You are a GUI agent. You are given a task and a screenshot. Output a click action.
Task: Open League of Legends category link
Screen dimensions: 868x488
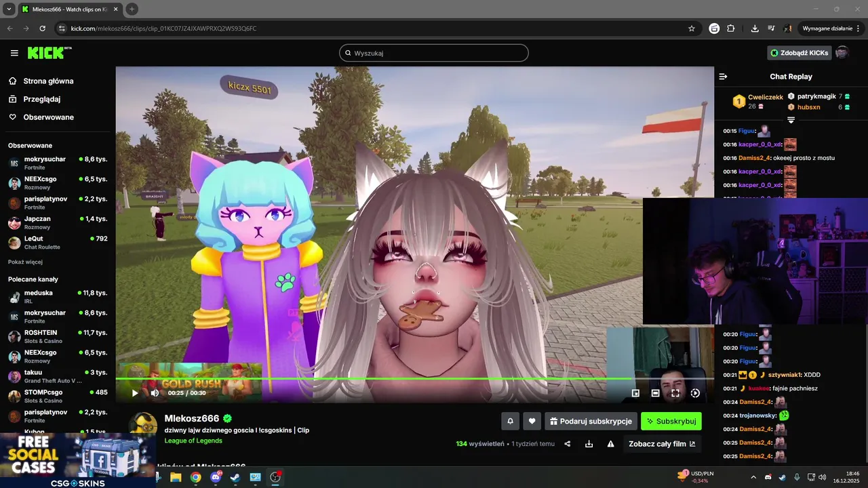[193, 441]
